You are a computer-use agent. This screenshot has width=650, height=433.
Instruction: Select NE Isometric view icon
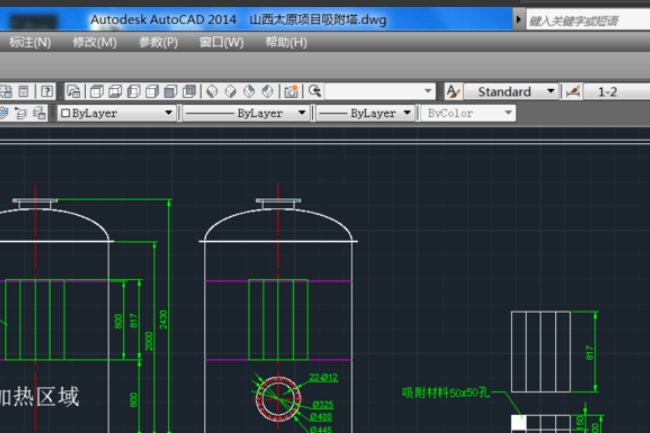point(249,92)
